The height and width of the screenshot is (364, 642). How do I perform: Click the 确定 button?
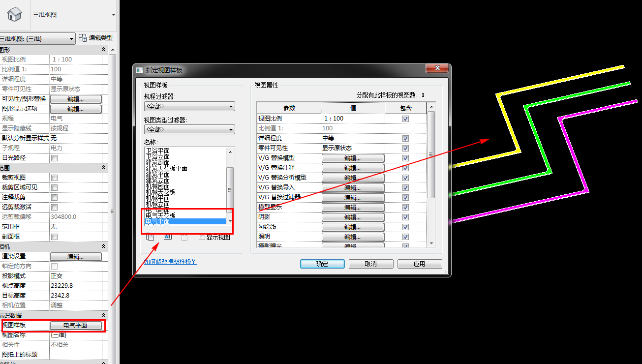[322, 264]
